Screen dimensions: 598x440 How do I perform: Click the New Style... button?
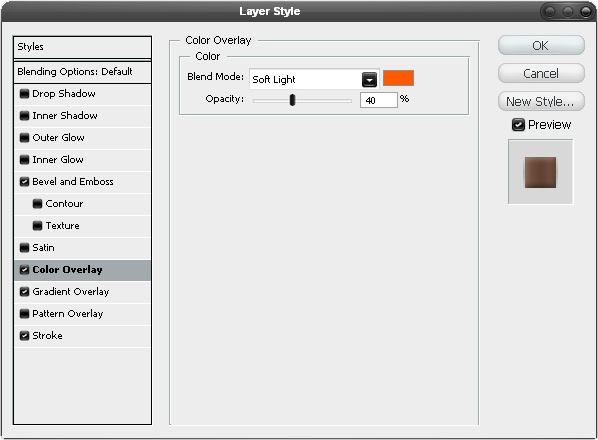tap(541, 101)
